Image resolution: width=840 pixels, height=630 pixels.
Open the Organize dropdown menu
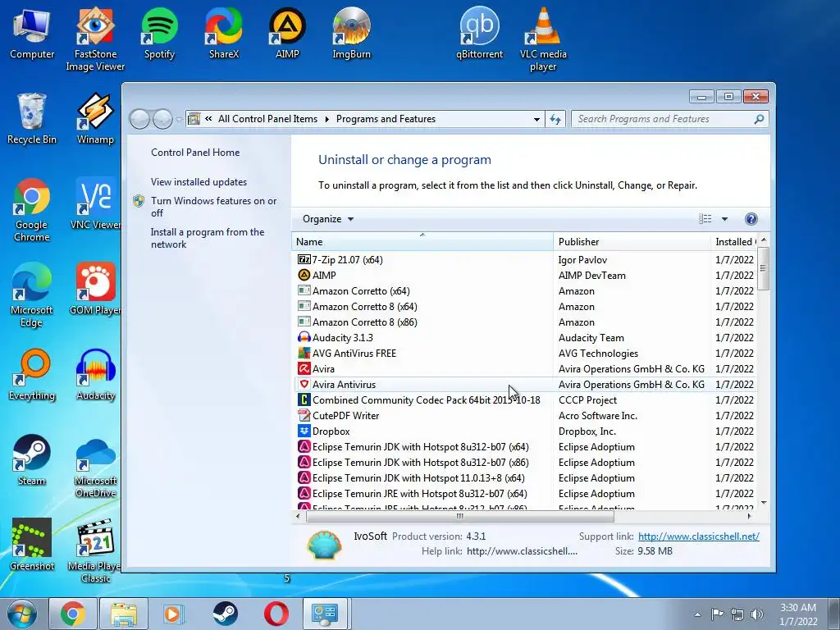coord(328,218)
